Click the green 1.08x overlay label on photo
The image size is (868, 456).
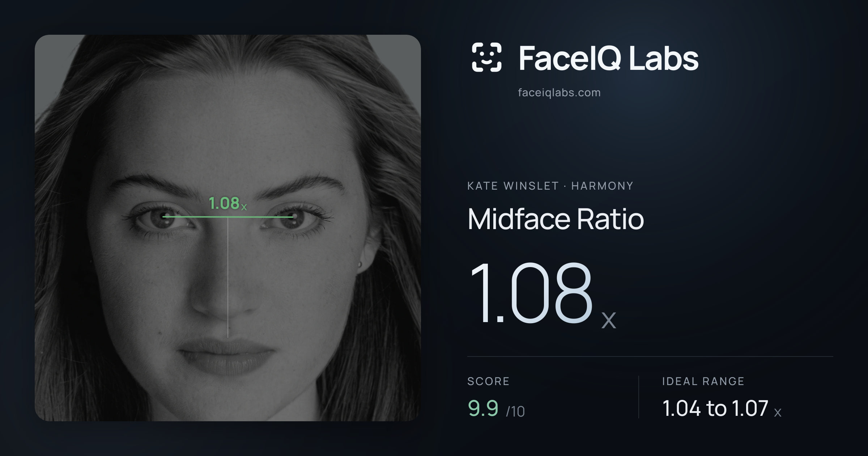(x=228, y=203)
